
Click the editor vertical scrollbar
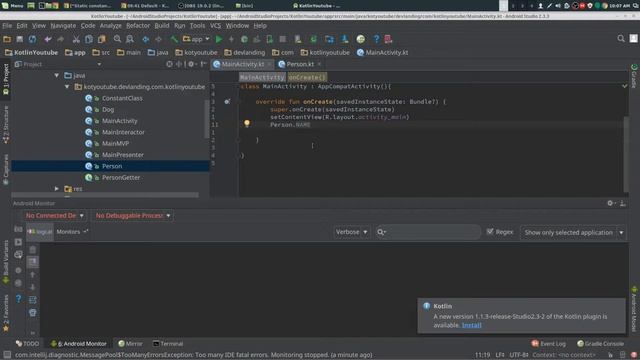click(626, 154)
